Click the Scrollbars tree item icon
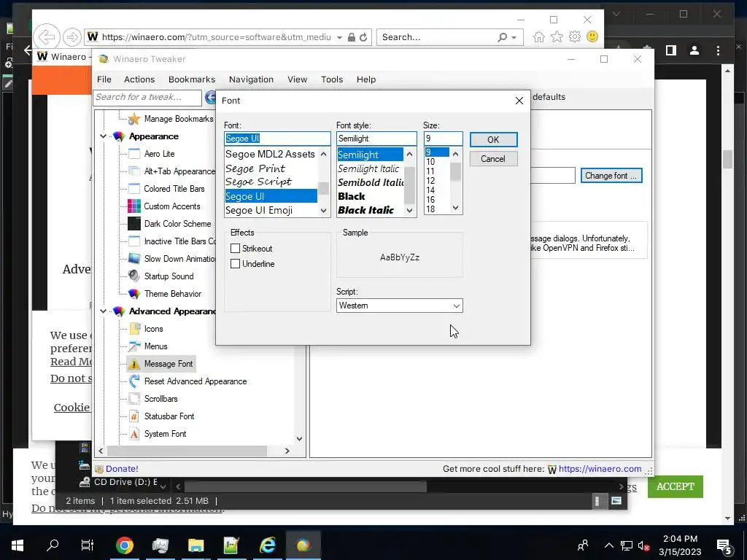The image size is (747, 560). coord(134,399)
